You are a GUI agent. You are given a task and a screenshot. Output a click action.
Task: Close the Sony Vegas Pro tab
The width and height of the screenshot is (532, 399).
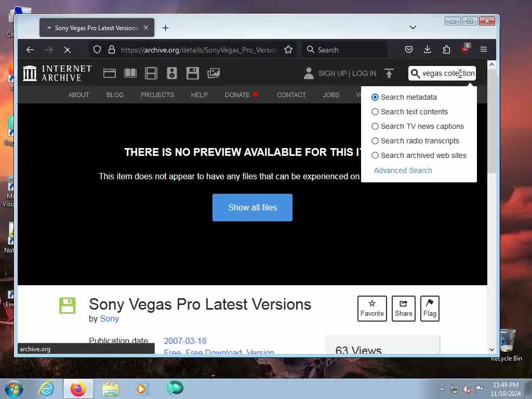click(x=146, y=28)
